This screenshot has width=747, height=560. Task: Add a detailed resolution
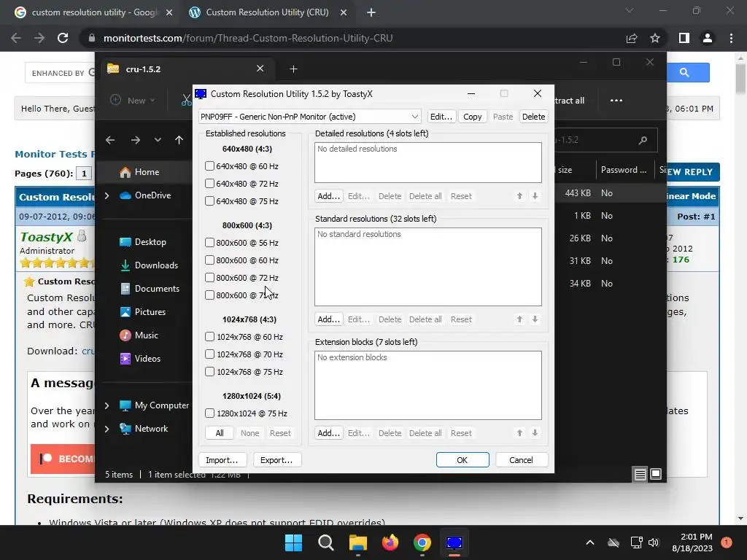pyautogui.click(x=329, y=195)
